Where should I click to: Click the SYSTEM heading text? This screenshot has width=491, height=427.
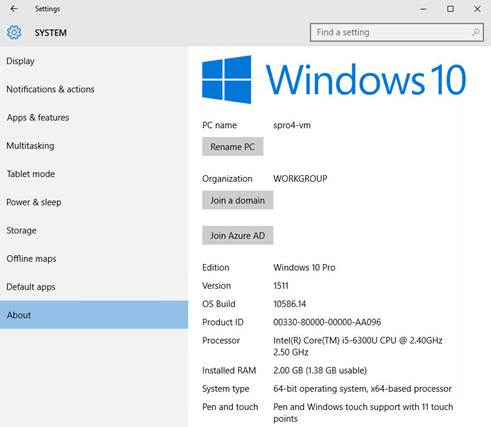51,33
